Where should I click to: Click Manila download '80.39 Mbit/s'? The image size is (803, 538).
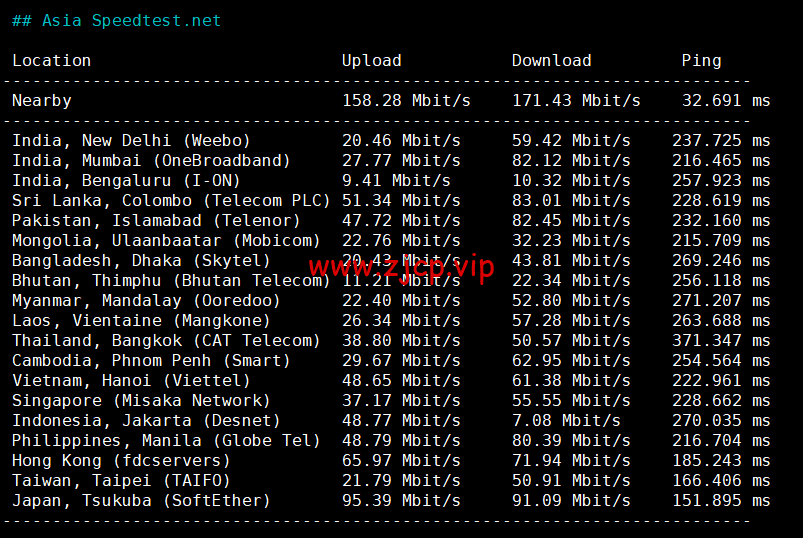[x=571, y=440]
